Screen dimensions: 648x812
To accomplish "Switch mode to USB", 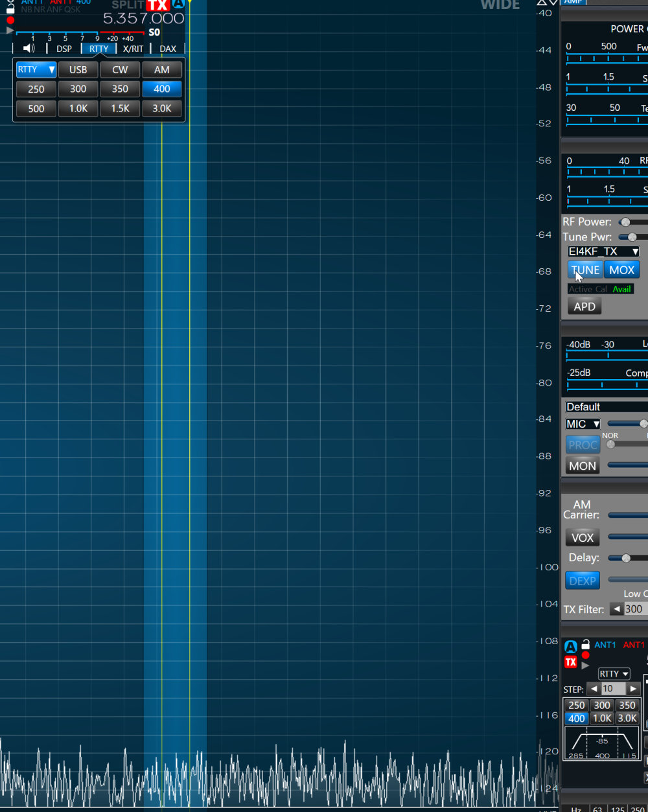I will click(78, 69).
